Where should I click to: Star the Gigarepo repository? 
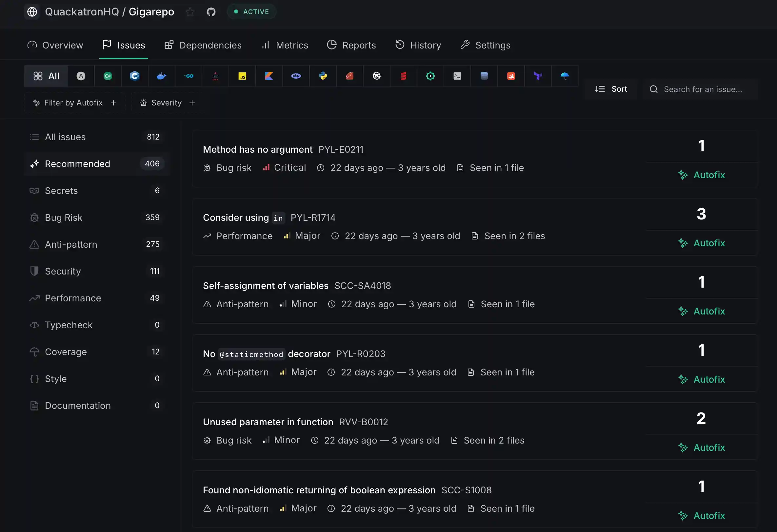click(x=190, y=12)
